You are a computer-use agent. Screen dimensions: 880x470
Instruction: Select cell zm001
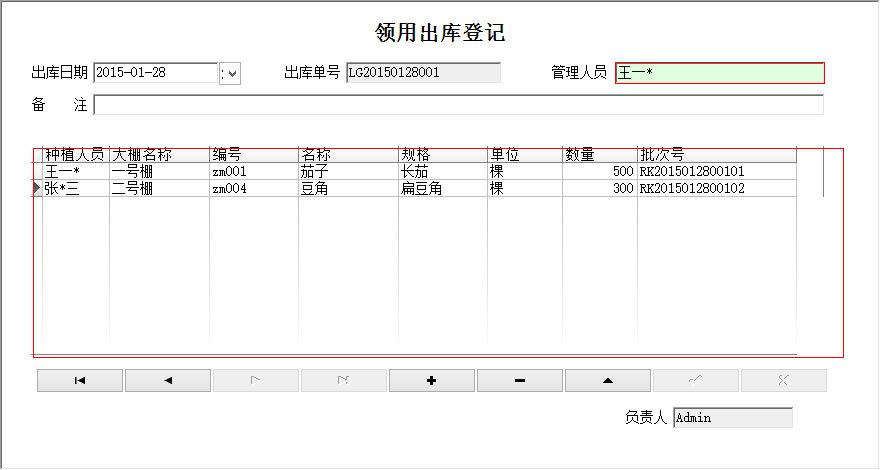tap(254, 171)
